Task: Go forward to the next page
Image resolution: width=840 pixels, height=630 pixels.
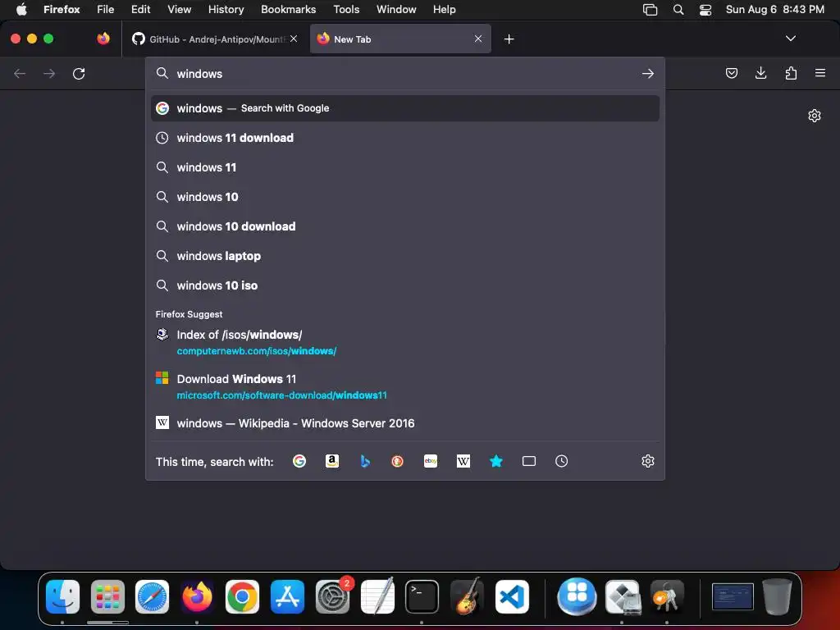Action: [x=49, y=73]
